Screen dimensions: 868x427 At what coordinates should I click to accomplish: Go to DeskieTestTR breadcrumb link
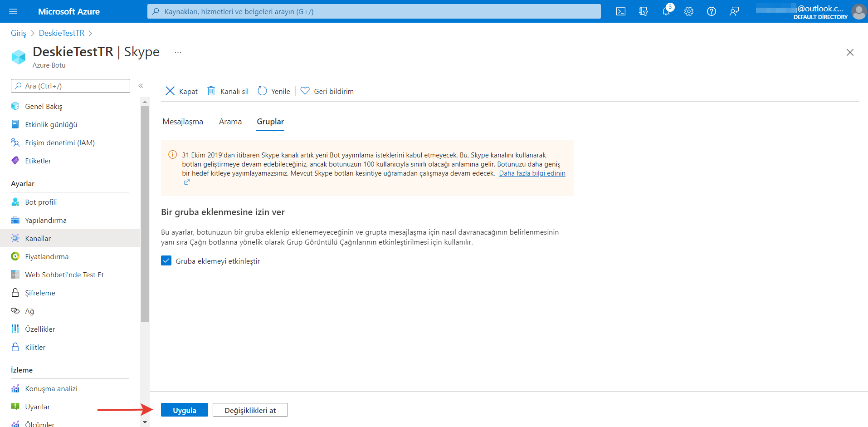[x=62, y=33]
